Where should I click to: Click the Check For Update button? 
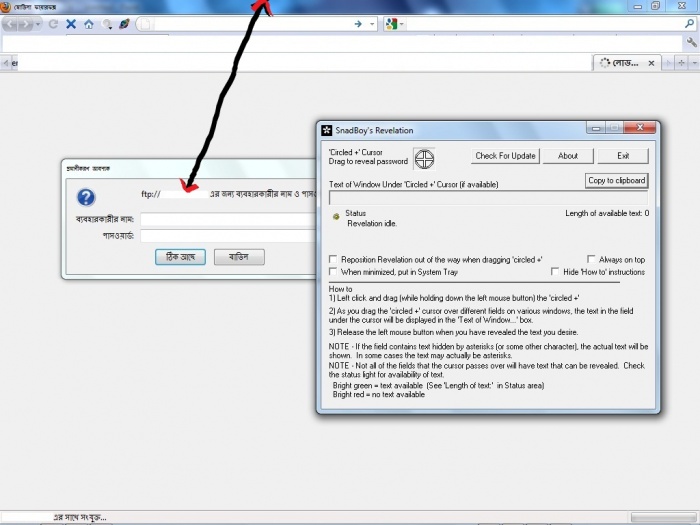[505, 156]
